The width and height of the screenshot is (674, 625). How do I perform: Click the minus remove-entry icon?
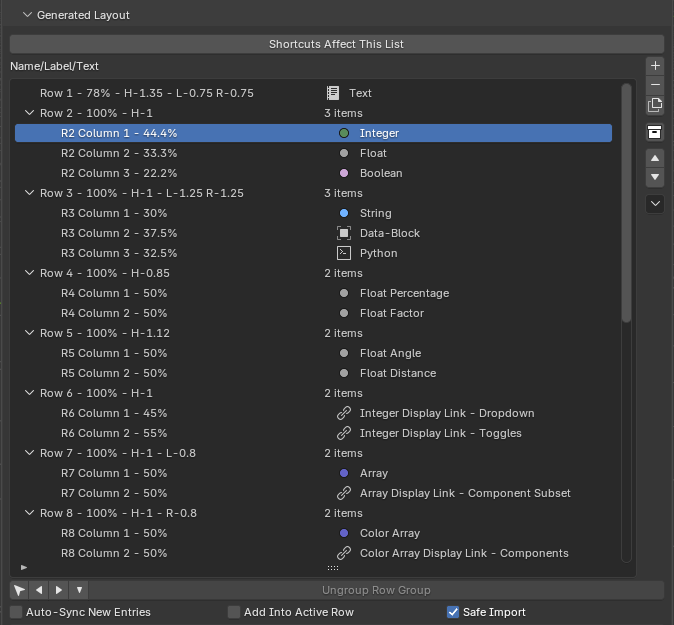pos(655,85)
